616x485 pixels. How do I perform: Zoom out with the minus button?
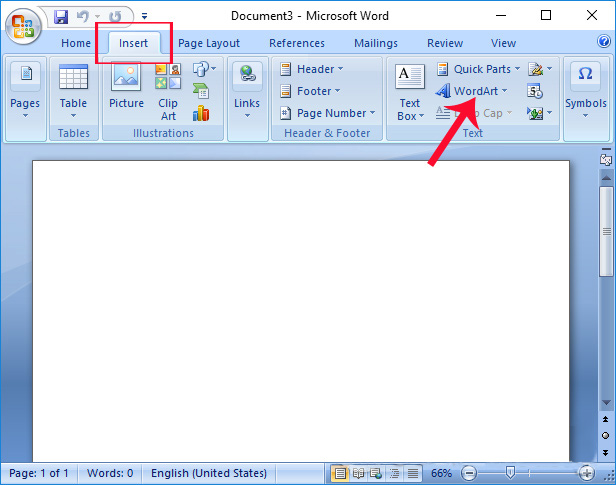pos(469,473)
